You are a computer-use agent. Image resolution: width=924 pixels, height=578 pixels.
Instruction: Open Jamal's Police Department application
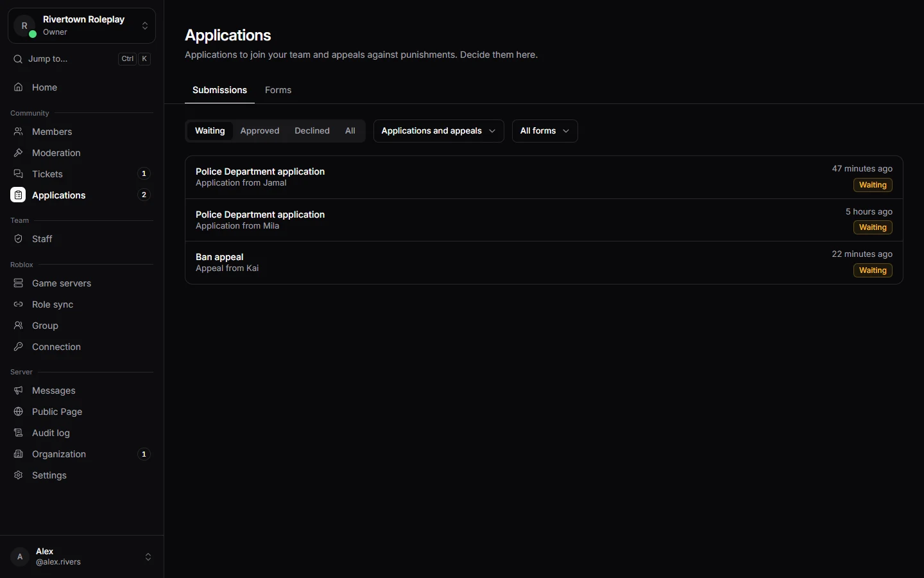[544, 177]
